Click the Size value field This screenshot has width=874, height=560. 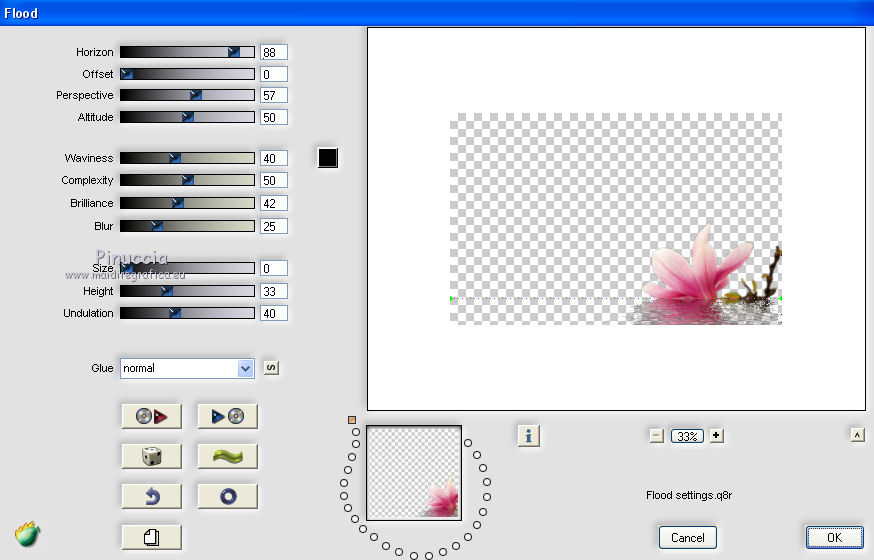pos(274,268)
